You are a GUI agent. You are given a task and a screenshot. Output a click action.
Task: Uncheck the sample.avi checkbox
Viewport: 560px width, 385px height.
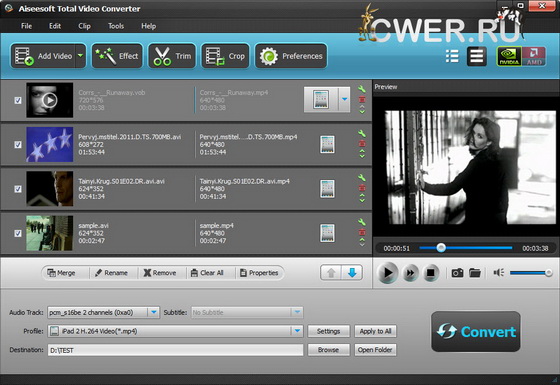(18, 233)
